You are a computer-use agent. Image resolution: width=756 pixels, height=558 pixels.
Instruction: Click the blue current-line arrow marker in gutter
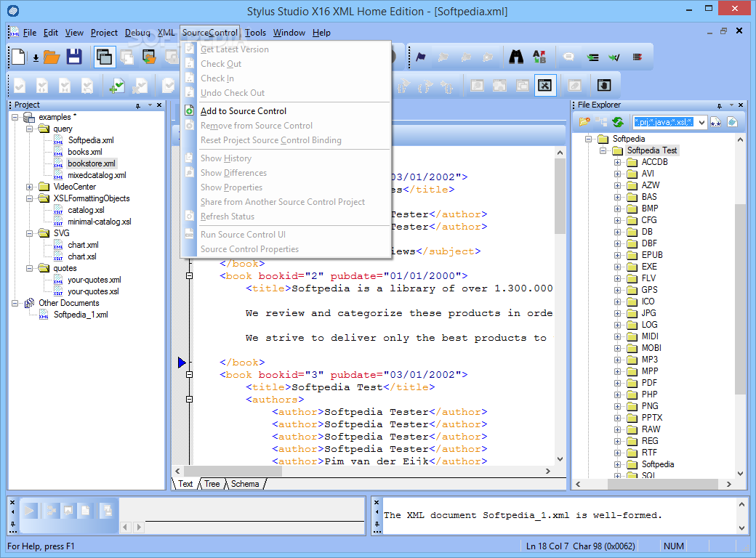coord(182,363)
